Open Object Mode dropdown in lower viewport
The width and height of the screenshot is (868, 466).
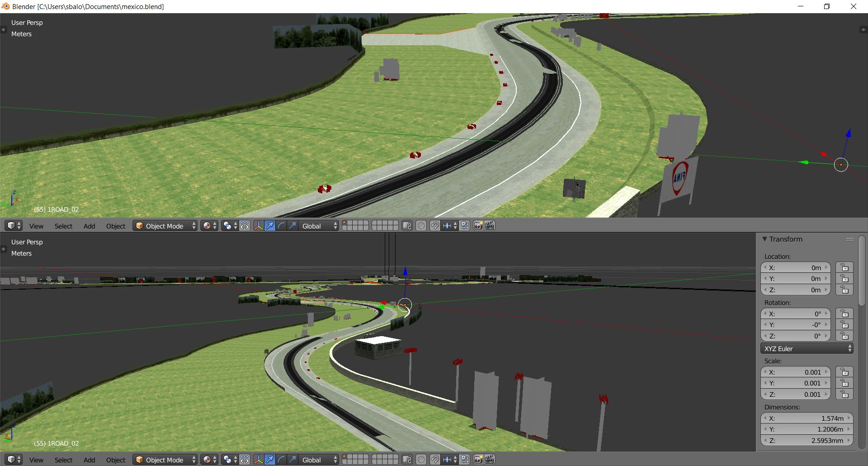pos(165,460)
